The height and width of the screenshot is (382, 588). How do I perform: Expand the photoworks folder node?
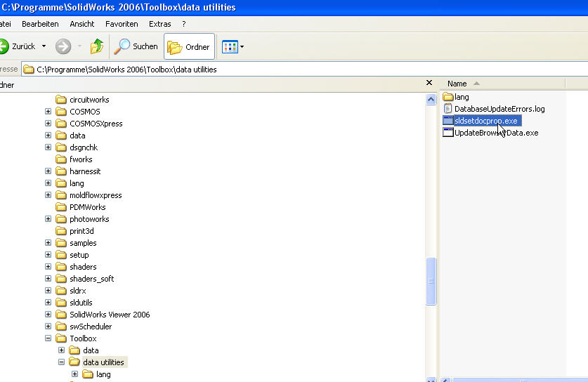(48, 219)
